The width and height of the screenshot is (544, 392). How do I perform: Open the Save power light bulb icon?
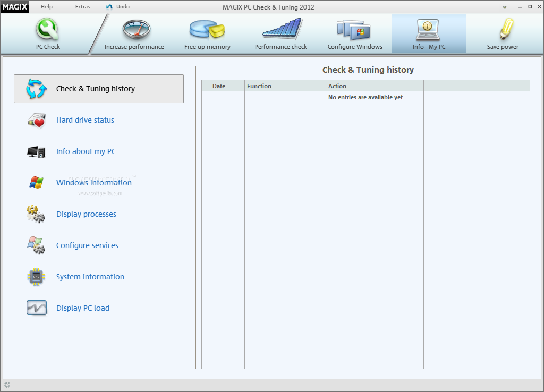click(506, 29)
